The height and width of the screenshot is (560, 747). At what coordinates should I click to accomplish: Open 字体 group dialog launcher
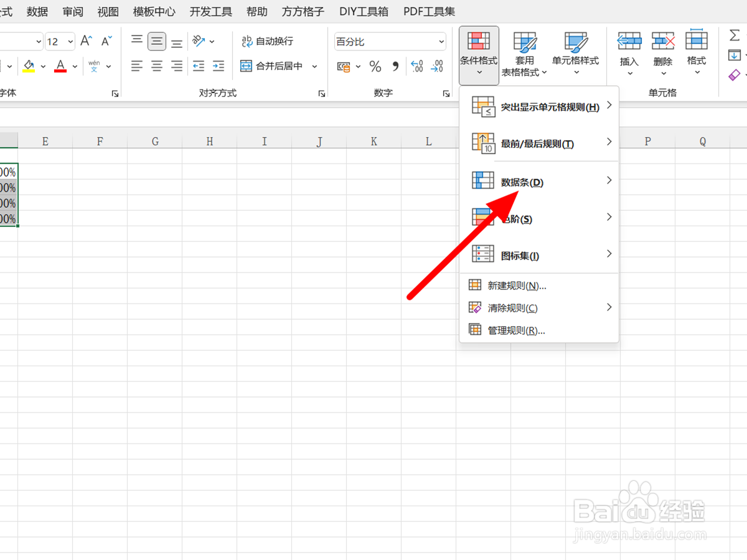[x=115, y=93]
